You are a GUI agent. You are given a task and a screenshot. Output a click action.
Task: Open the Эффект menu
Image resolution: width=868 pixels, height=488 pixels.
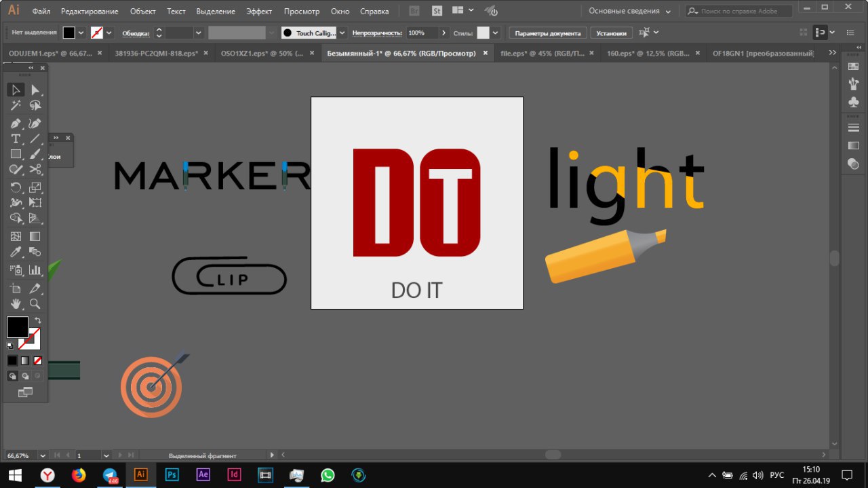259,12
